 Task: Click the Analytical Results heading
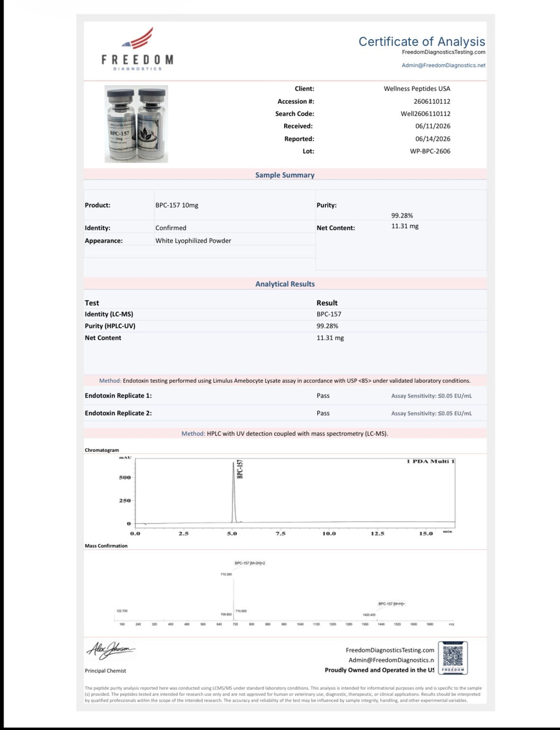tap(285, 284)
